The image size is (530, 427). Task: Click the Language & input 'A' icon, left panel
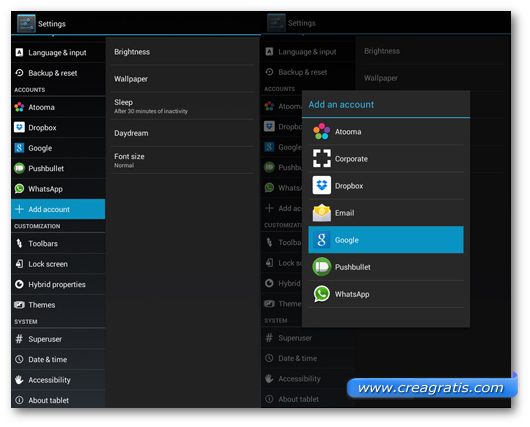point(19,52)
